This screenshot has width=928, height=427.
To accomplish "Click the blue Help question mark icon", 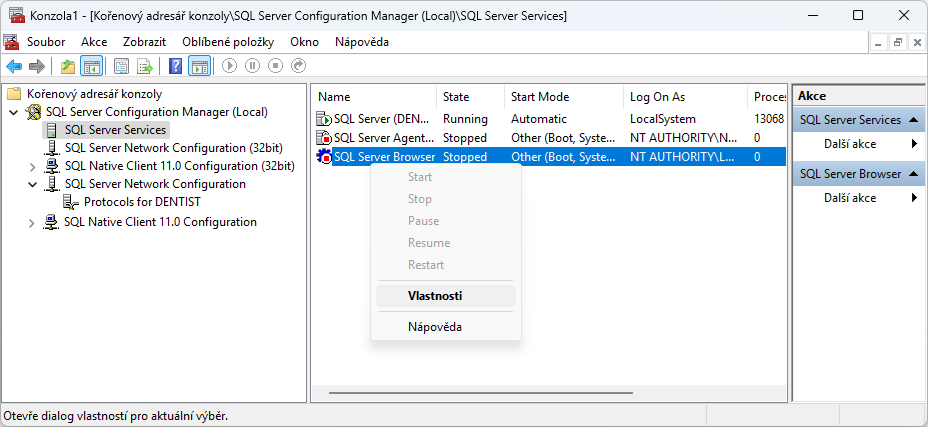I will [175, 66].
